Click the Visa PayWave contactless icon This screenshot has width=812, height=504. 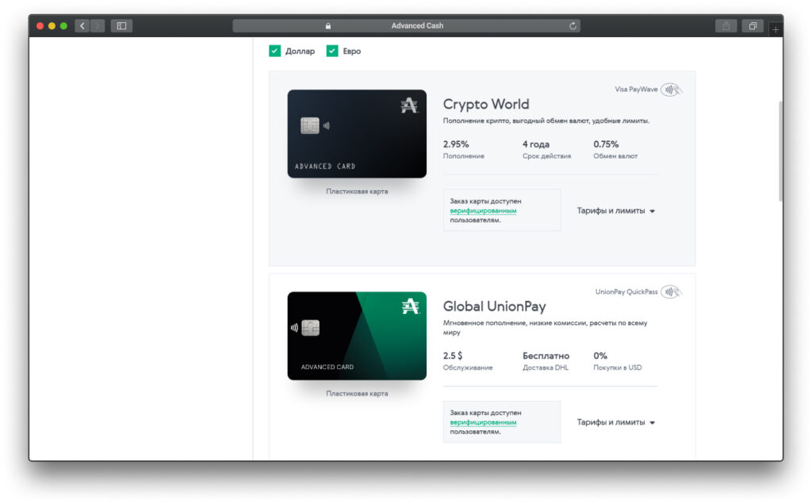671,90
